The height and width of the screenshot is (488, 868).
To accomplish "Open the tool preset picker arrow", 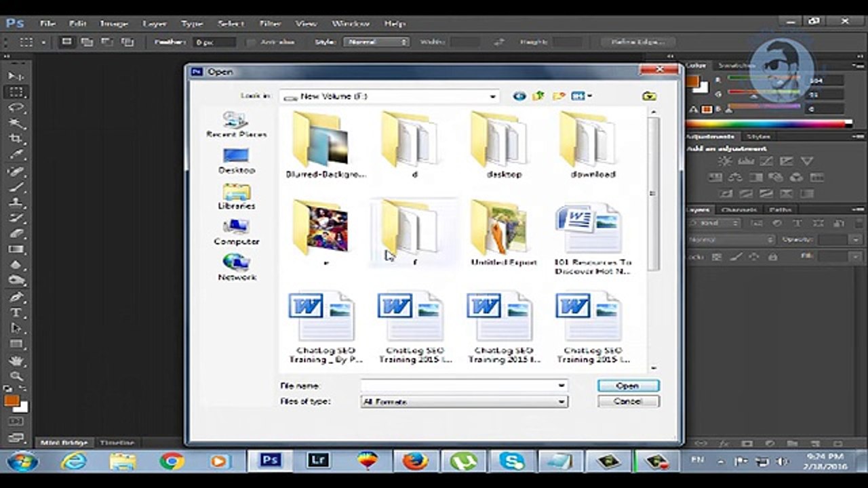I will pos(43,42).
